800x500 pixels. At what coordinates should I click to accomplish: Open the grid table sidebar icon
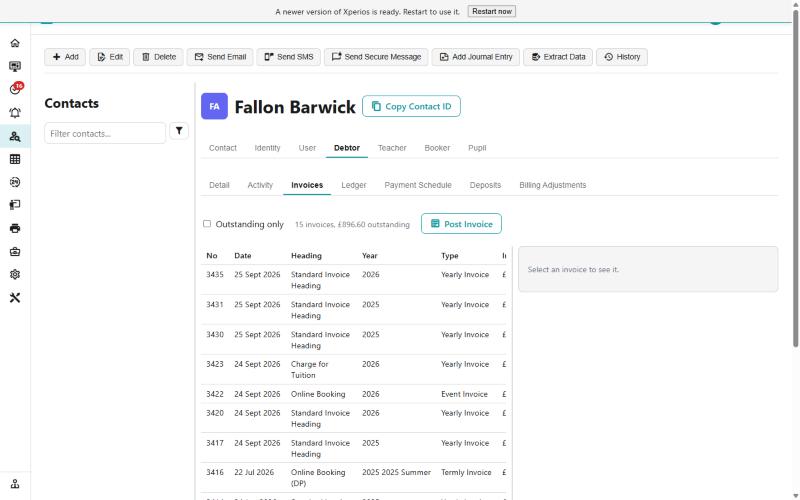15,159
